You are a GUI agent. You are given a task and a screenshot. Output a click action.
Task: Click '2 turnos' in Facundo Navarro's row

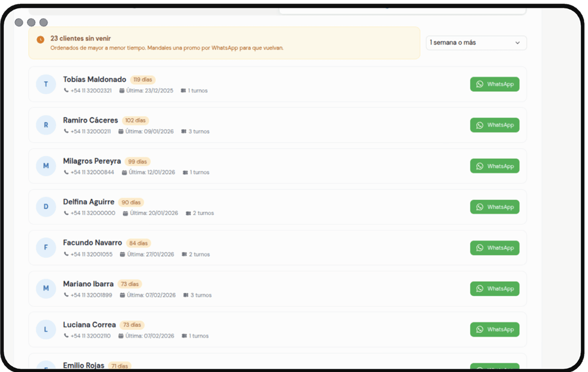pyautogui.click(x=199, y=254)
